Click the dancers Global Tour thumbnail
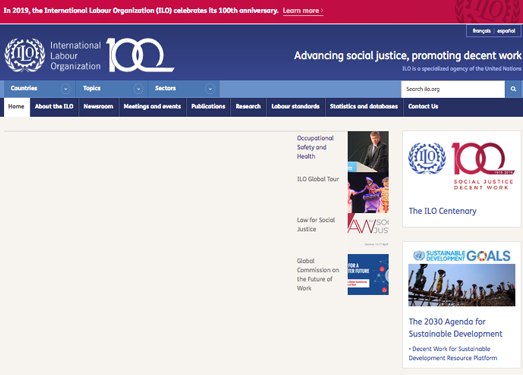Viewport: 523px width, 375px height. tap(368, 193)
